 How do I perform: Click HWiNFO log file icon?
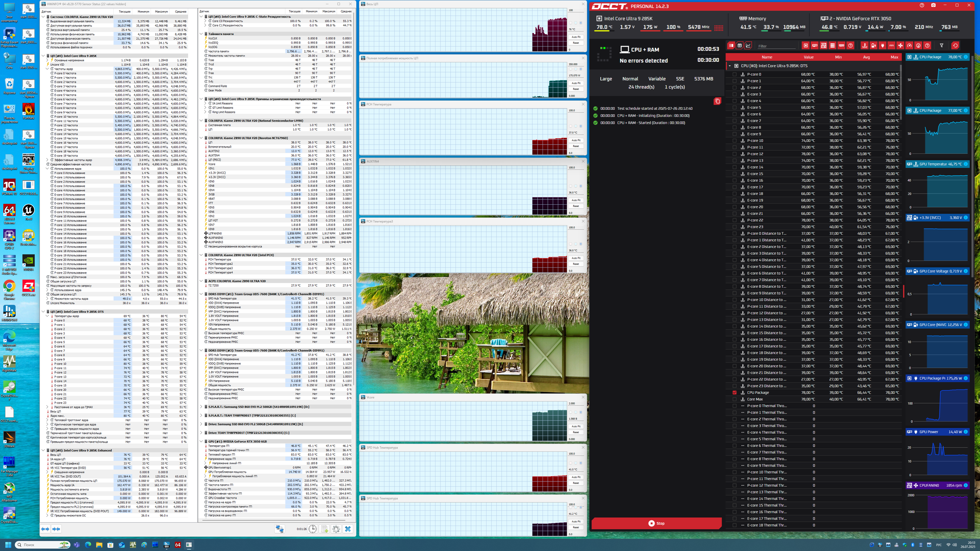click(x=324, y=529)
